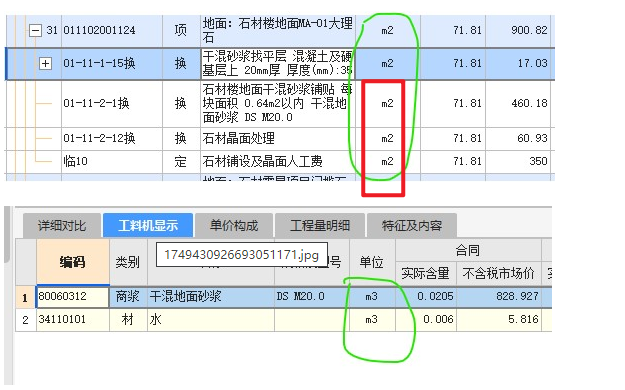Switch to the 单价构成 tab

[x=234, y=226]
